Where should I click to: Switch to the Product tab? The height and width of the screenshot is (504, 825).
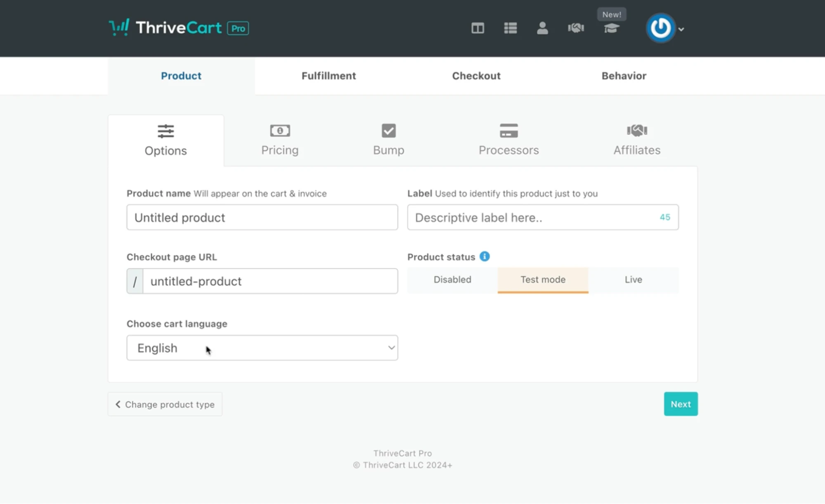(181, 76)
